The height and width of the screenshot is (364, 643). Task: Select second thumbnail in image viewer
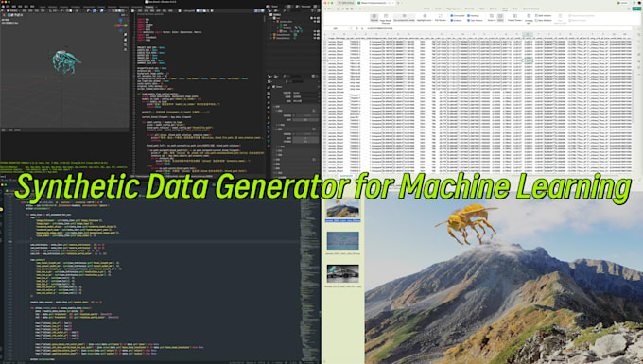(343, 241)
